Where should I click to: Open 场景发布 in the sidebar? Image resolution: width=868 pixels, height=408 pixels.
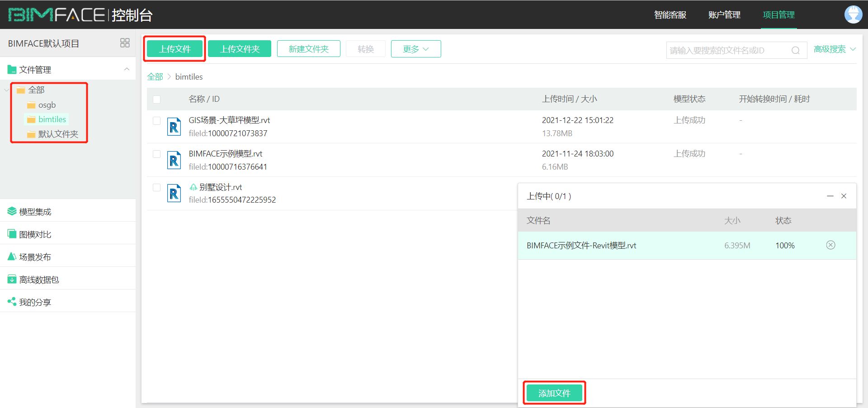[35, 257]
